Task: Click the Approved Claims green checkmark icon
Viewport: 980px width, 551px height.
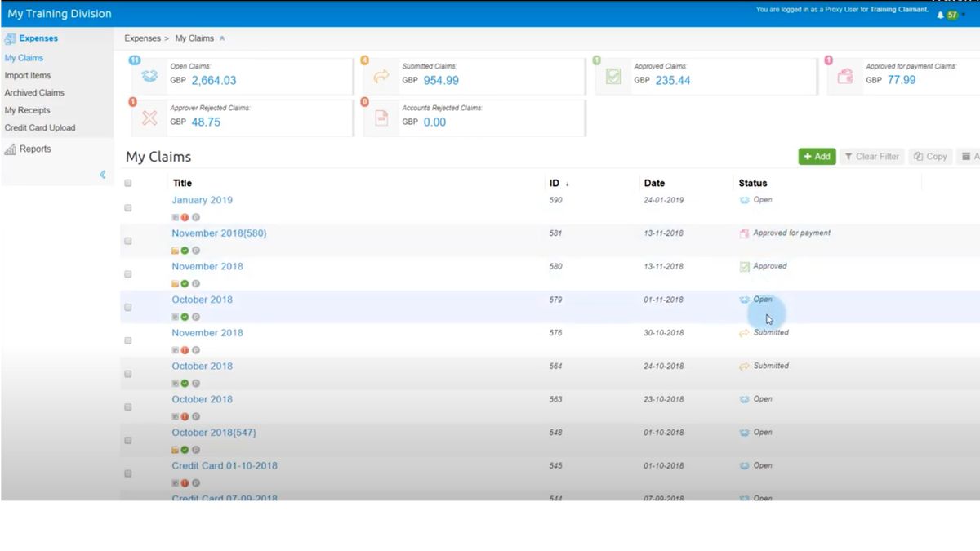Action: click(612, 75)
